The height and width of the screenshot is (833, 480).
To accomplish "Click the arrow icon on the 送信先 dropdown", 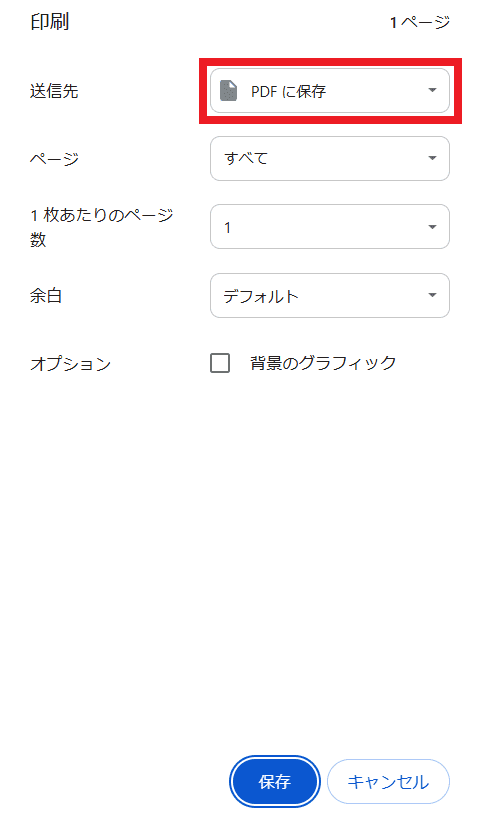I will pyautogui.click(x=432, y=90).
